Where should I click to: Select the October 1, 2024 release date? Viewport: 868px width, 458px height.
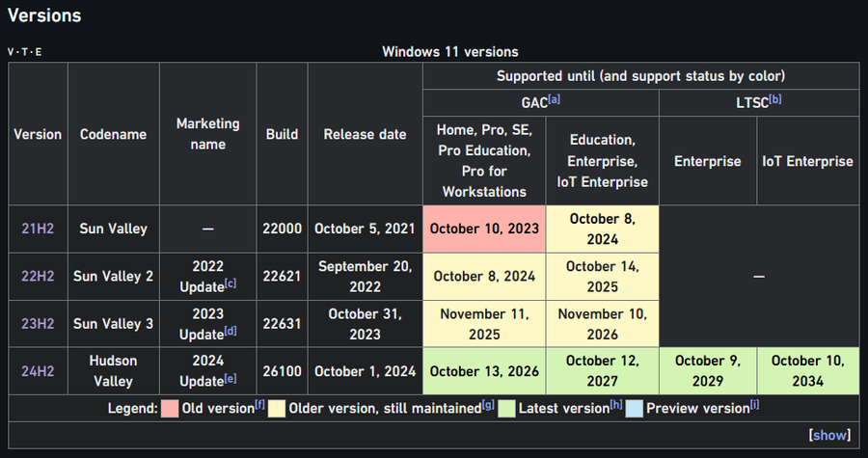365,371
